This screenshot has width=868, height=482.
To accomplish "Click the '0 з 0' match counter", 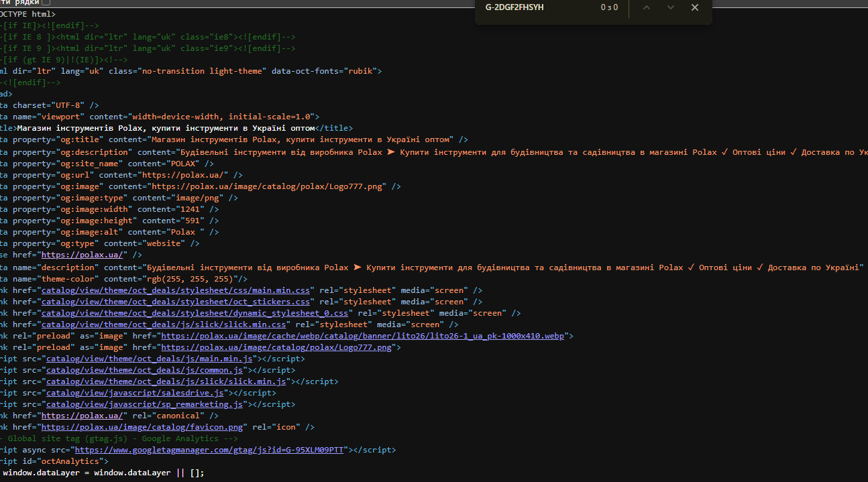I will (609, 7).
